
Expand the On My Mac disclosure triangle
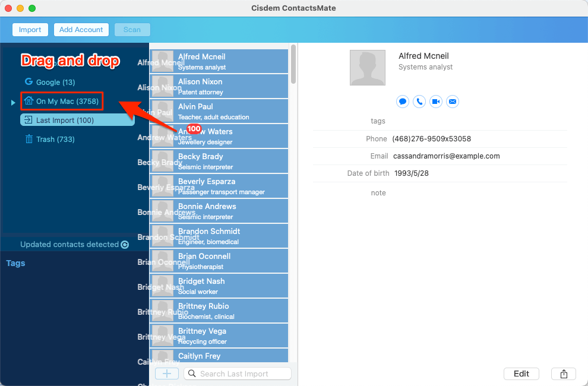pos(13,102)
